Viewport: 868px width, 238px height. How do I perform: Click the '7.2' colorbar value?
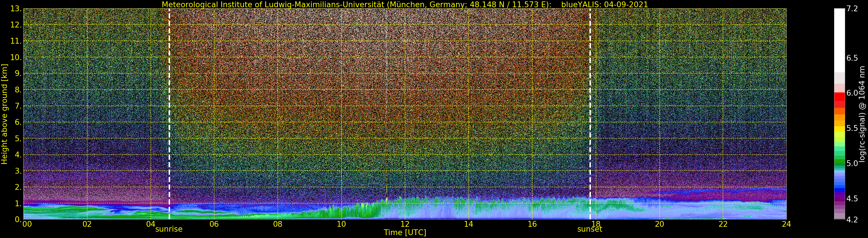tap(852, 9)
